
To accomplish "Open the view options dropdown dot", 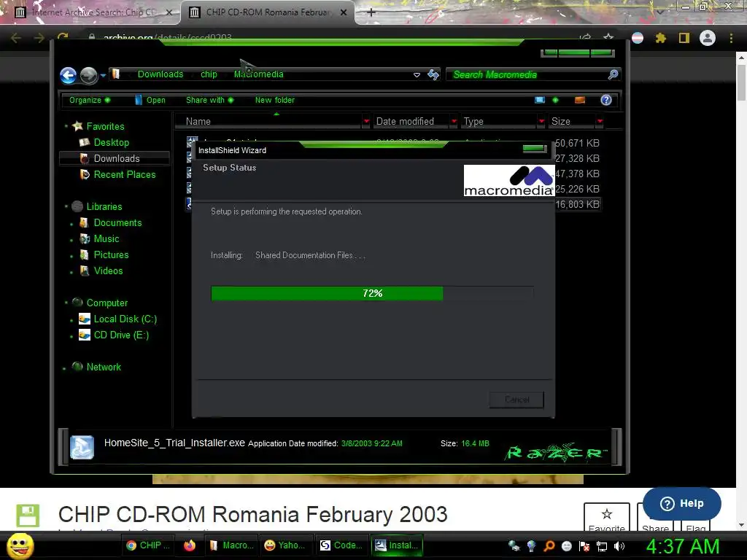I will 555,100.
